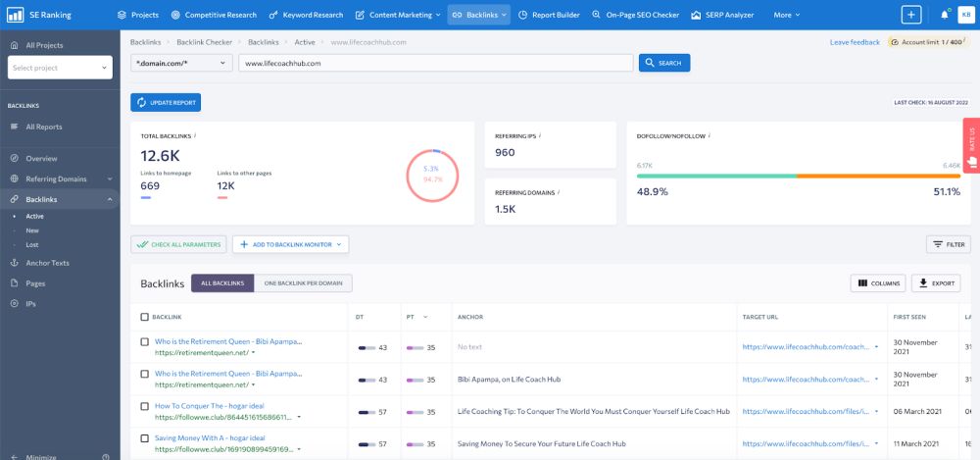Click the Leave feedback link
The image size is (980, 460).
(x=855, y=42)
